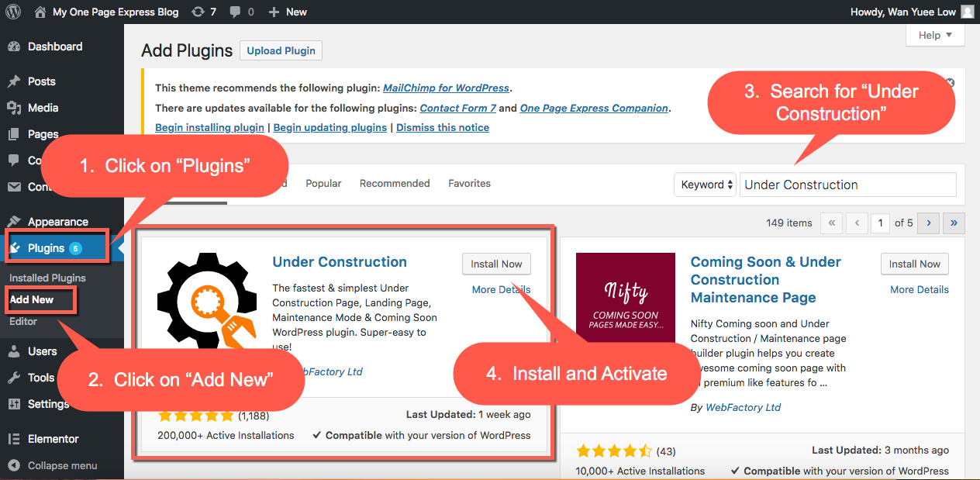Click the Upload Plugin button

[281, 50]
